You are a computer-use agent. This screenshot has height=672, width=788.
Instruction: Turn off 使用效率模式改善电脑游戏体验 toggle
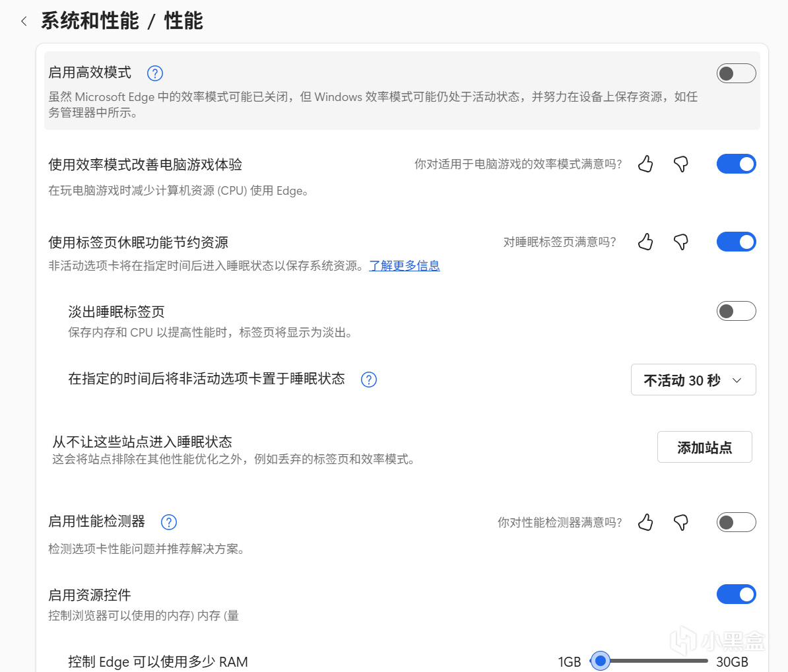pyautogui.click(x=737, y=164)
